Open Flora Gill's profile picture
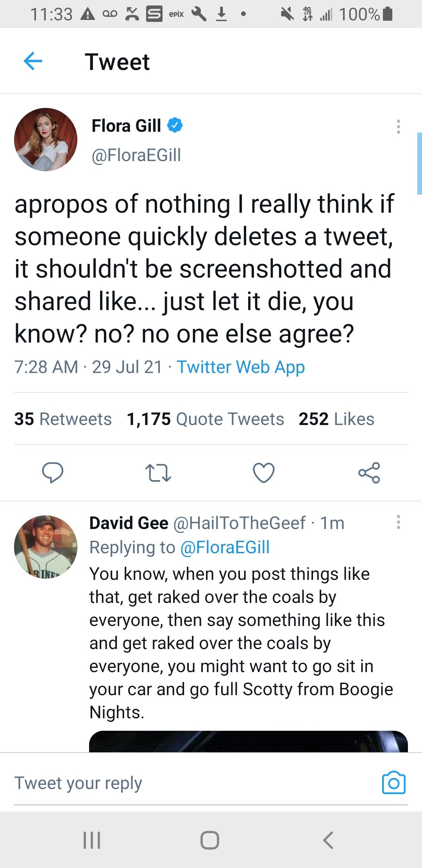This screenshot has height=868, width=422. (46, 140)
